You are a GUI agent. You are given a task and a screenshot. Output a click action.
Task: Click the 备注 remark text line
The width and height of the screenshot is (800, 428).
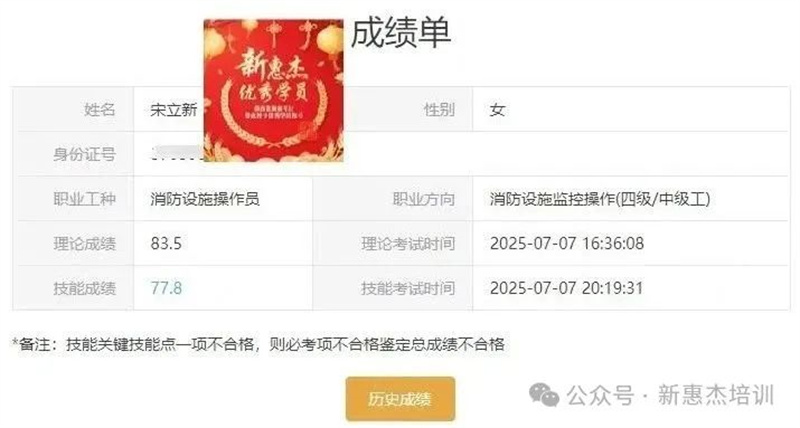[x=259, y=344]
